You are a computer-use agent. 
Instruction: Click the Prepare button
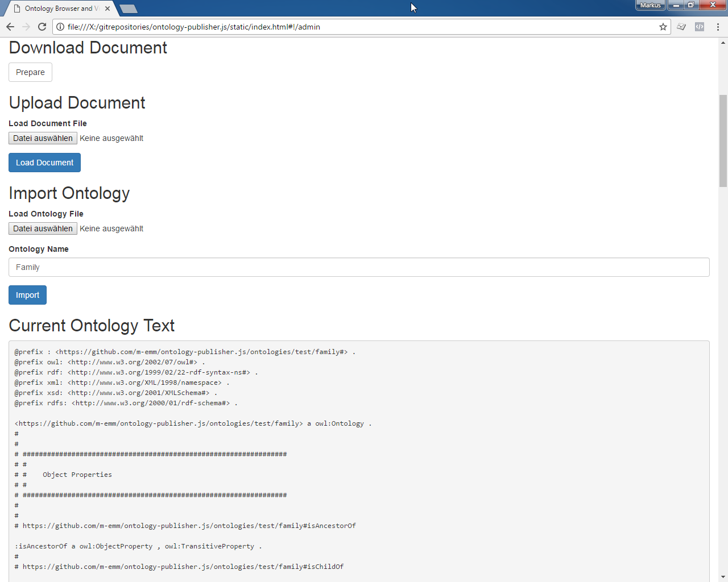click(x=30, y=72)
